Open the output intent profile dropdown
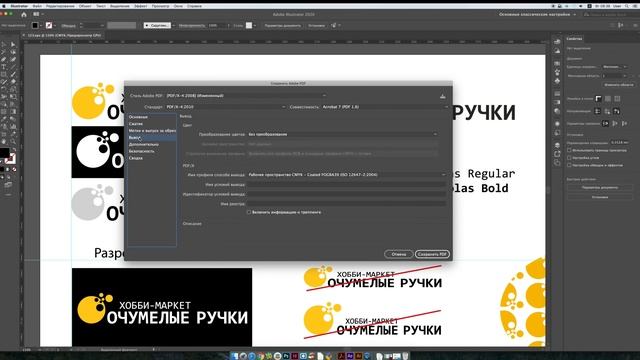Screen dimensions: 640x360 347,175
